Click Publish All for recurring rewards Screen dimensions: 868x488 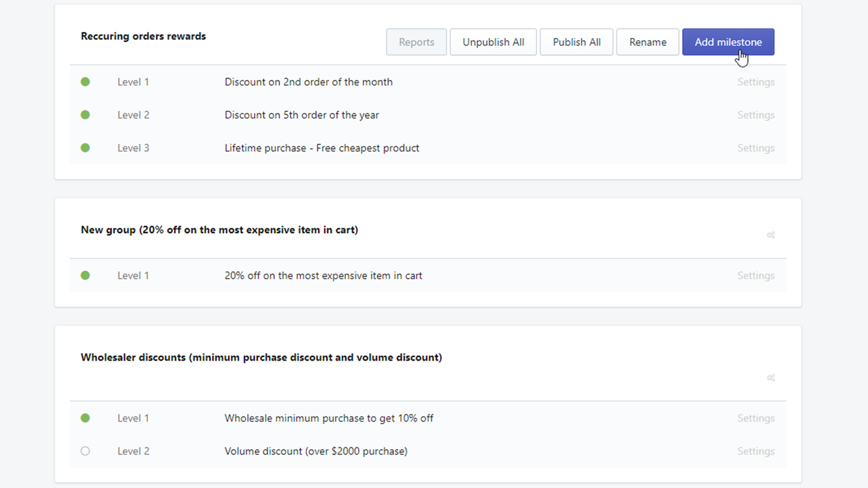coord(576,41)
